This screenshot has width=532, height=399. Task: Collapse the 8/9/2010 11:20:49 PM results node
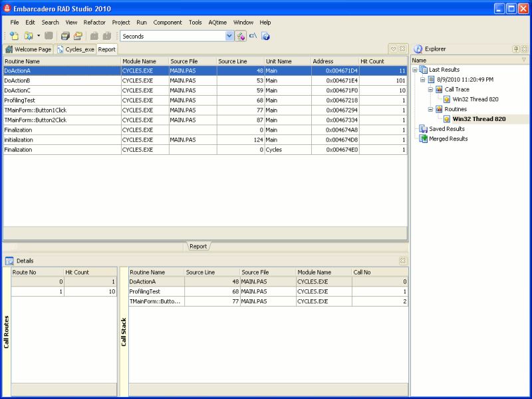point(422,79)
